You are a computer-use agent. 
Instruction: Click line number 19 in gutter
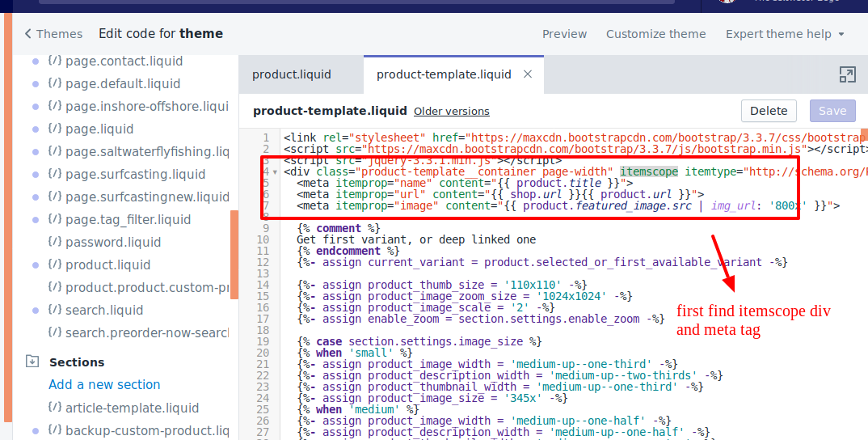263,341
